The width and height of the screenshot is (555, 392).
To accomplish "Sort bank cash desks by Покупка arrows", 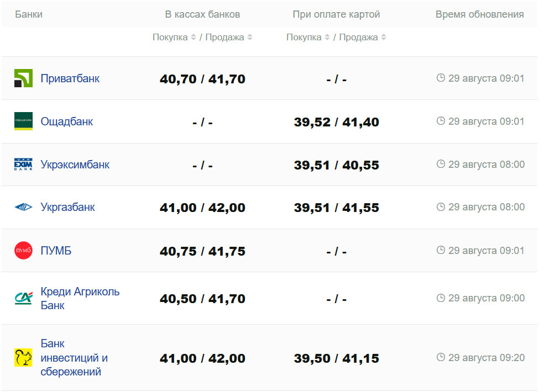I will coord(193,38).
